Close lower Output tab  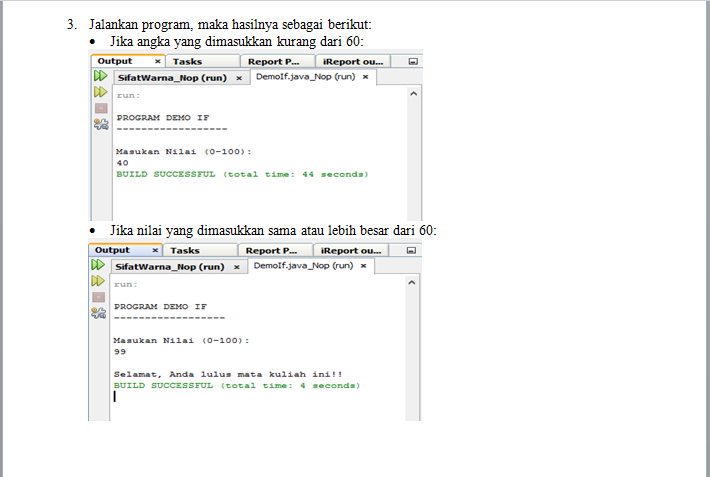coord(155,250)
